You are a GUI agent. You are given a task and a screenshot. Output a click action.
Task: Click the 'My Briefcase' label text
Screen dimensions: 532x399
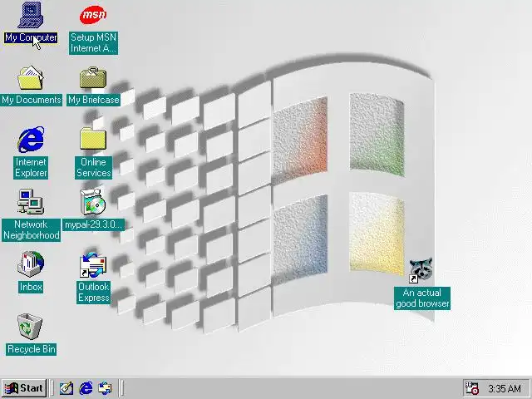tap(93, 100)
